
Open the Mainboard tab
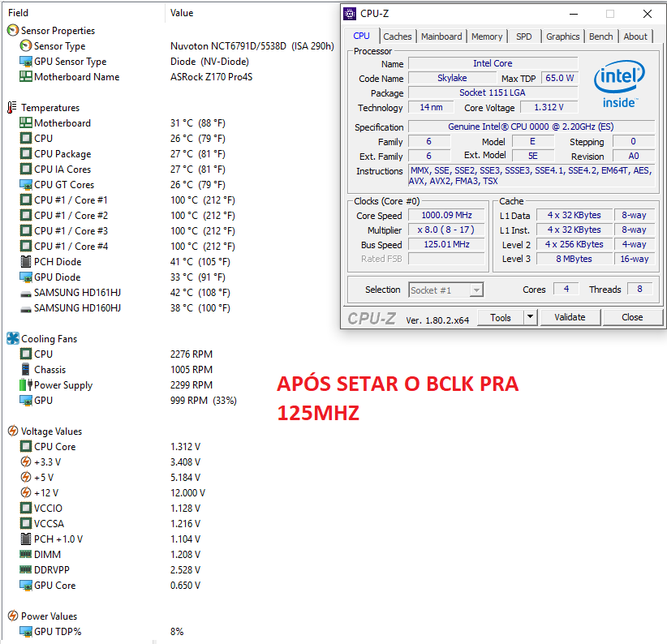pos(441,36)
